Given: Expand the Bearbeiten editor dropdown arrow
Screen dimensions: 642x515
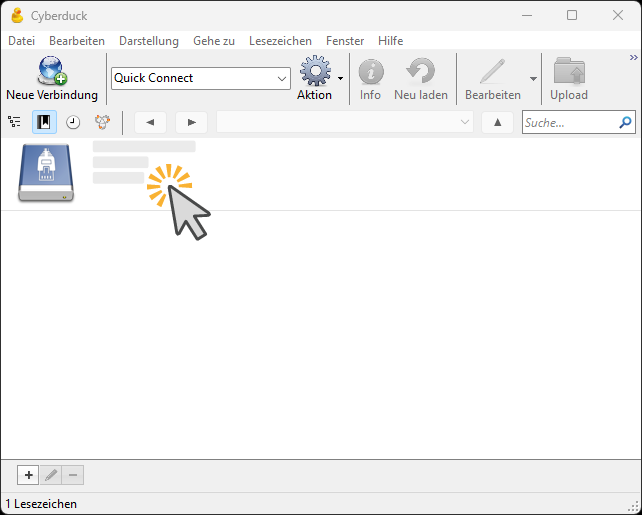Looking at the screenshot, I should 533,79.
